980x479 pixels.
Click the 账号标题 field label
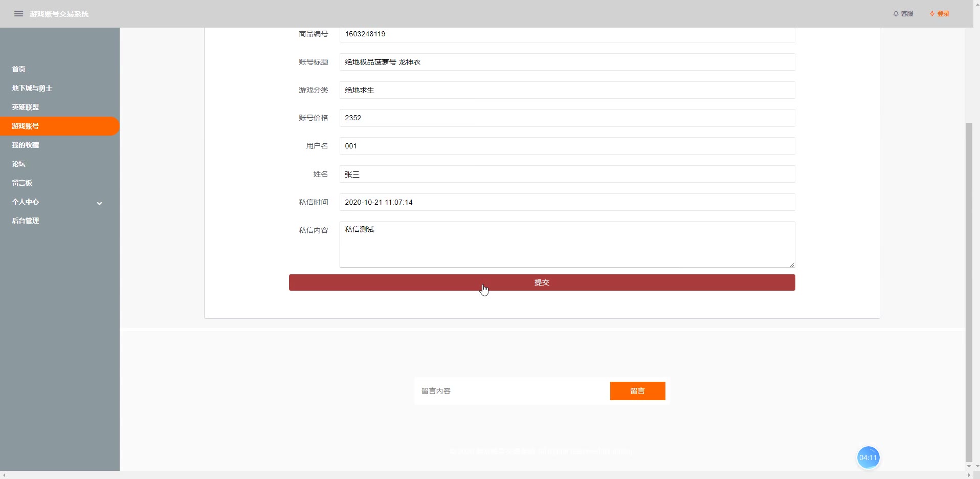[x=314, y=62]
